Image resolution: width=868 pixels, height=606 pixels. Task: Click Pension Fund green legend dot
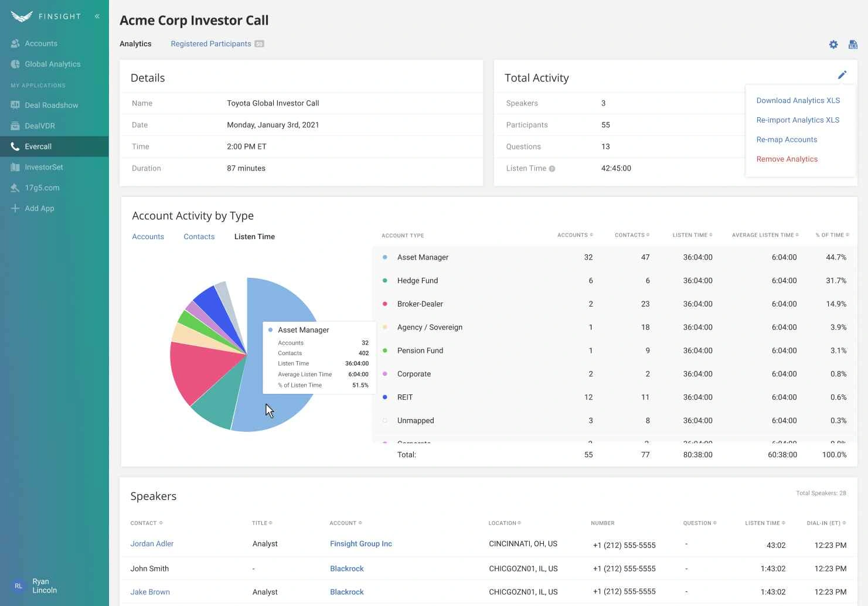pos(384,350)
